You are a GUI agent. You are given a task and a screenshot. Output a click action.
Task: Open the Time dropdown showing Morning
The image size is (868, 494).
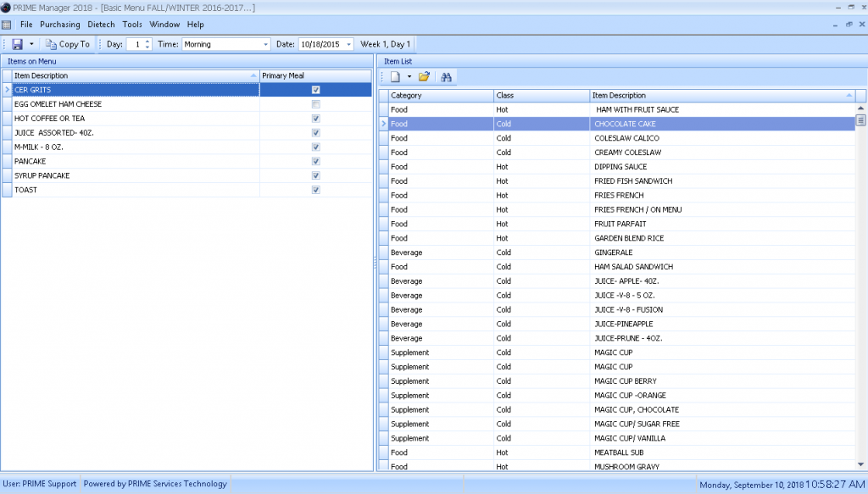(265, 44)
